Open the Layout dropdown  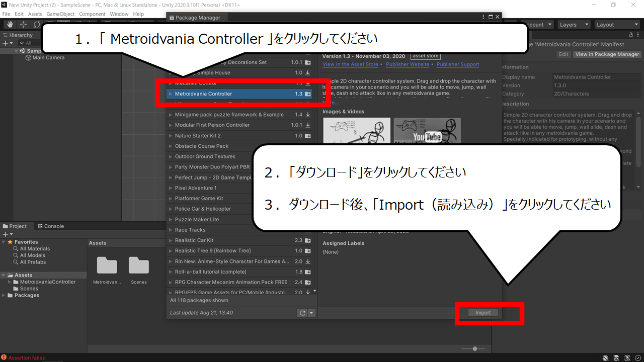(x=616, y=25)
